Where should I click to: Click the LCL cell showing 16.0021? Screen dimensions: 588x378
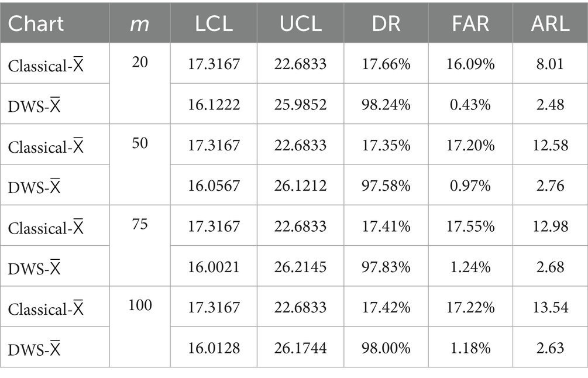(x=214, y=267)
